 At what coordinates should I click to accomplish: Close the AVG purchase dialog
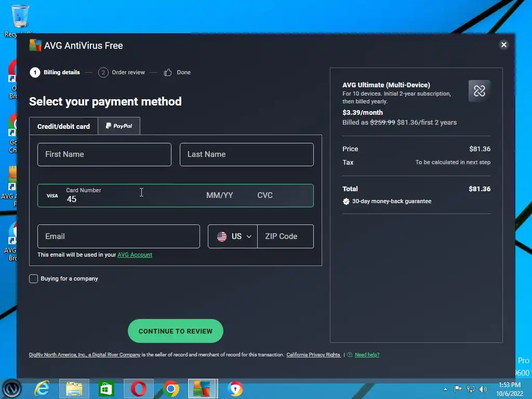click(504, 45)
